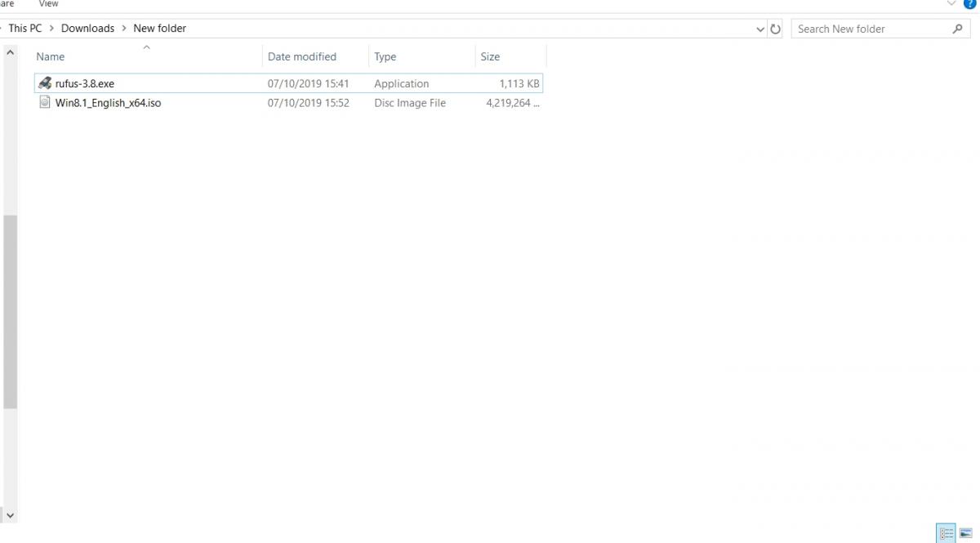
Task: Click the refresh button beside address bar
Action: (775, 29)
